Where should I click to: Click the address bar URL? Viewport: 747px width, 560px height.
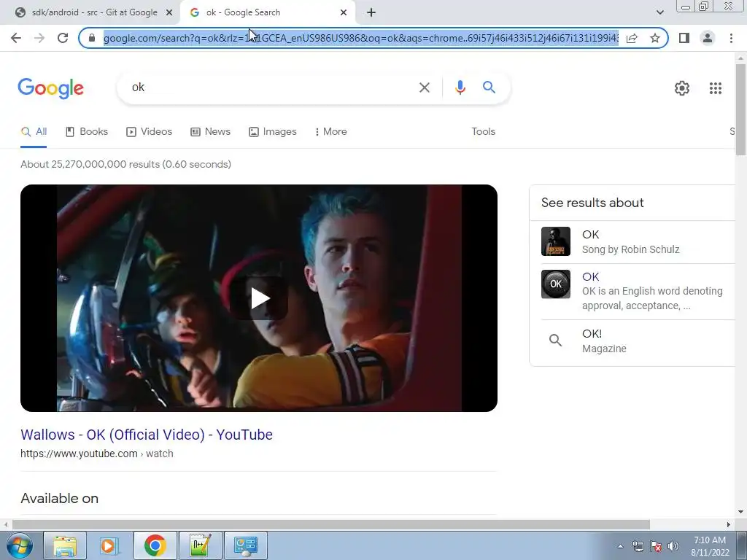point(360,38)
